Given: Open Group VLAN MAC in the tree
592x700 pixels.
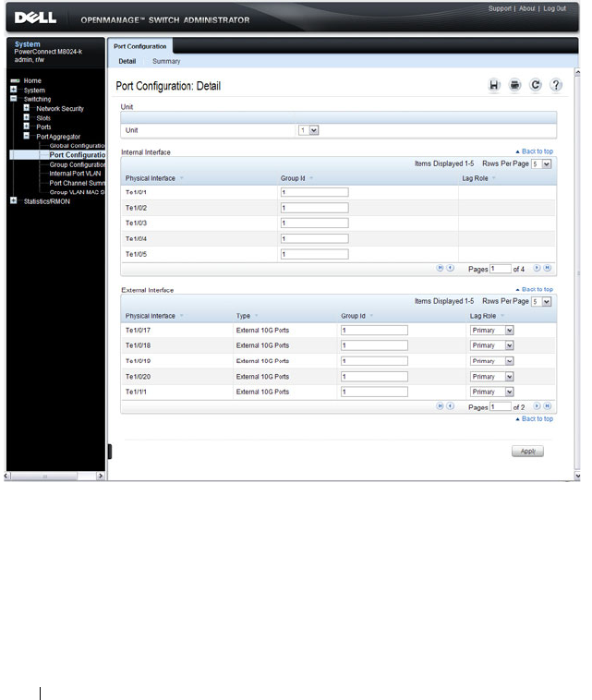Looking at the screenshot, I should click(78, 192).
